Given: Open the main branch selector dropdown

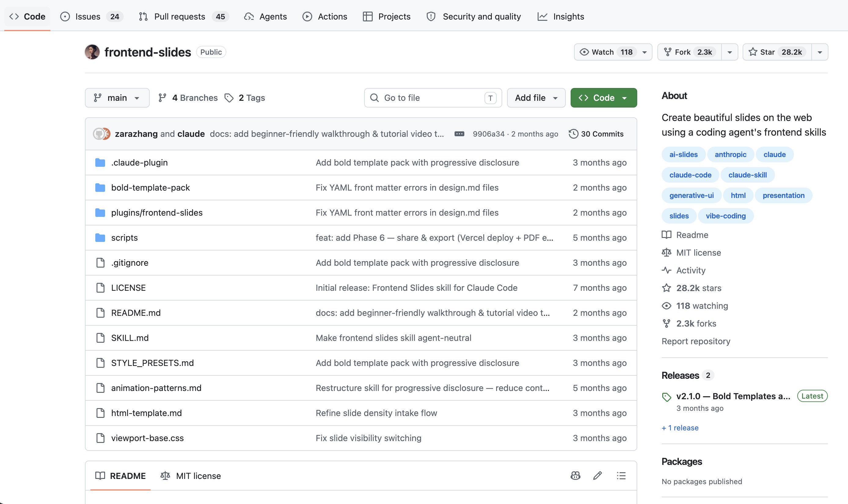Looking at the screenshot, I should point(117,98).
